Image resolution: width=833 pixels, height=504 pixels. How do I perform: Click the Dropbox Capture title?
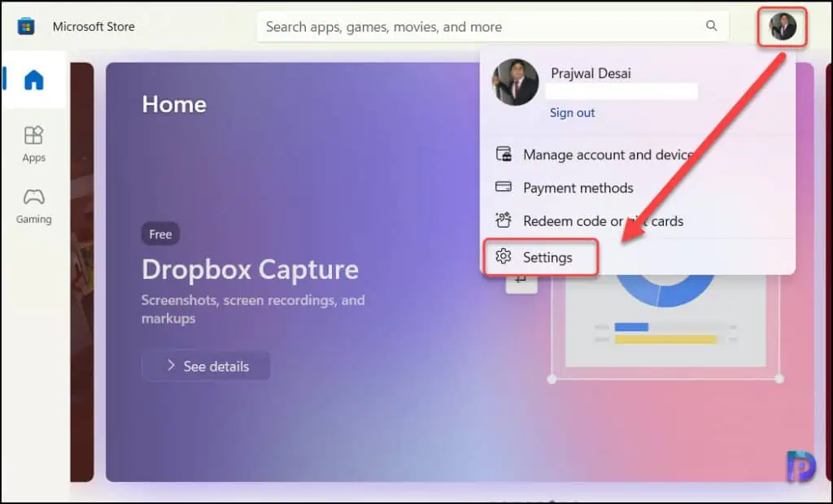click(251, 270)
